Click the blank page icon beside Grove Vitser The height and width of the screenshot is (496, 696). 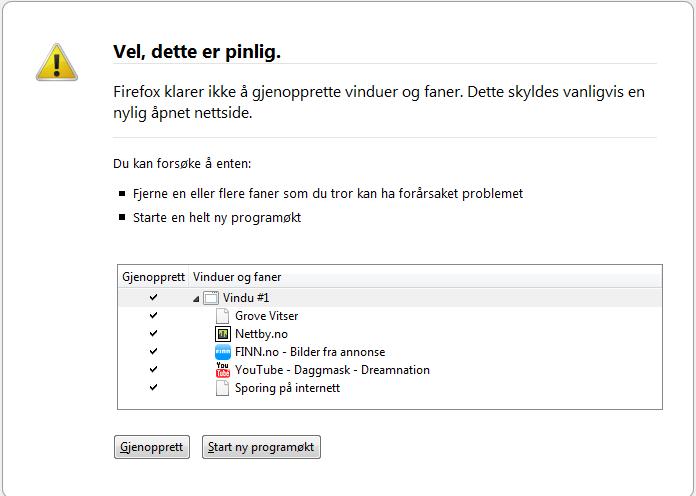(x=222, y=316)
